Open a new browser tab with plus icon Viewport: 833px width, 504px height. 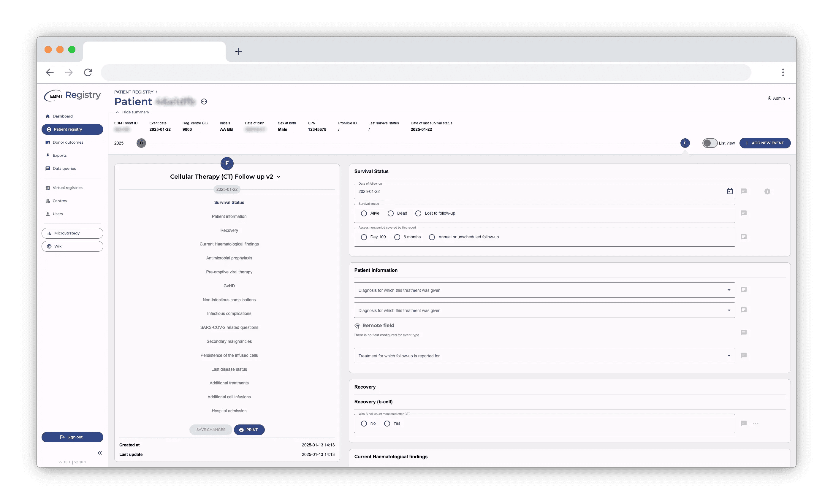[x=239, y=52]
